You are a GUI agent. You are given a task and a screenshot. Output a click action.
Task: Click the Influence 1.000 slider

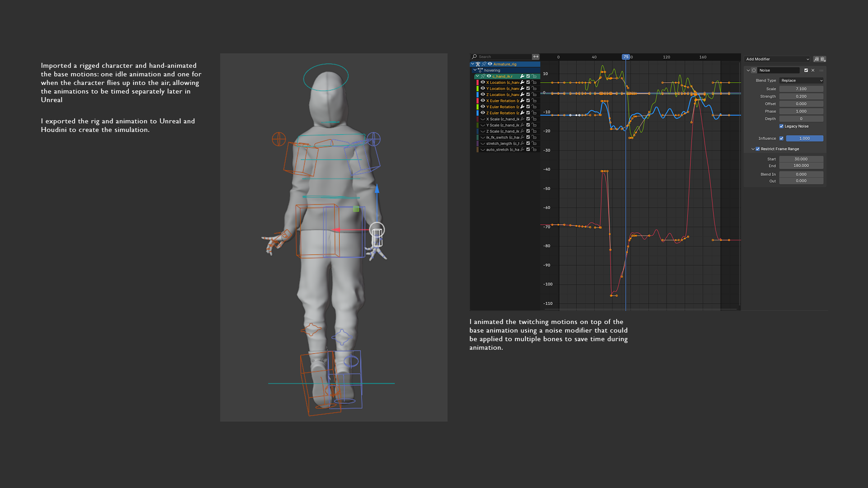coord(804,139)
